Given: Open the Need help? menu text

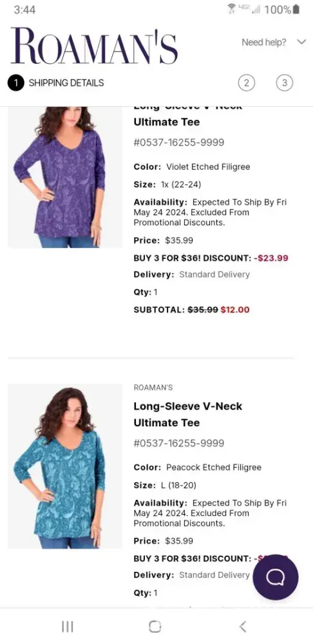Looking at the screenshot, I should click(263, 43).
